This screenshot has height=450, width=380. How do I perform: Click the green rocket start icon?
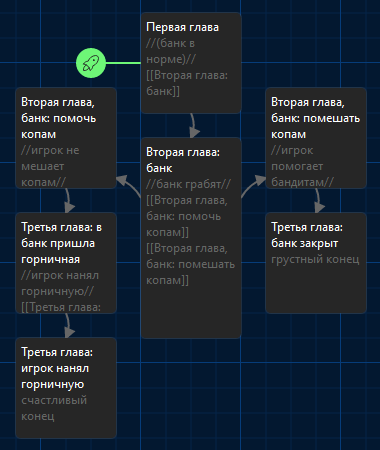[91, 63]
